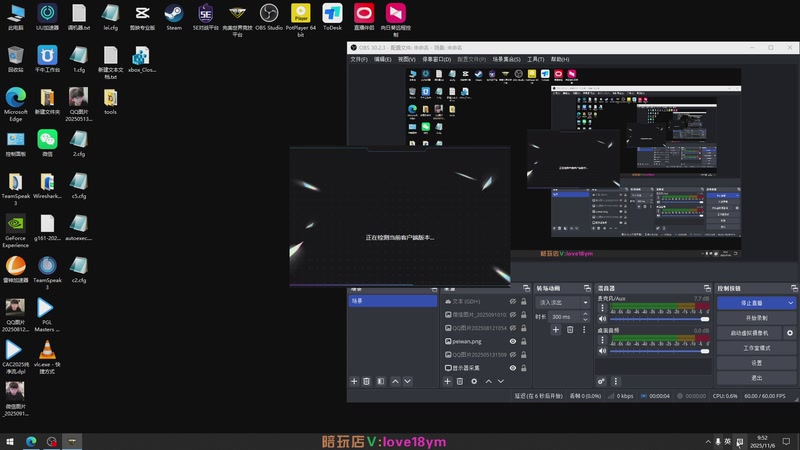Screen dimensions: 800x450
Task: Open virtual camera settings gear icon
Action: [x=790, y=333]
